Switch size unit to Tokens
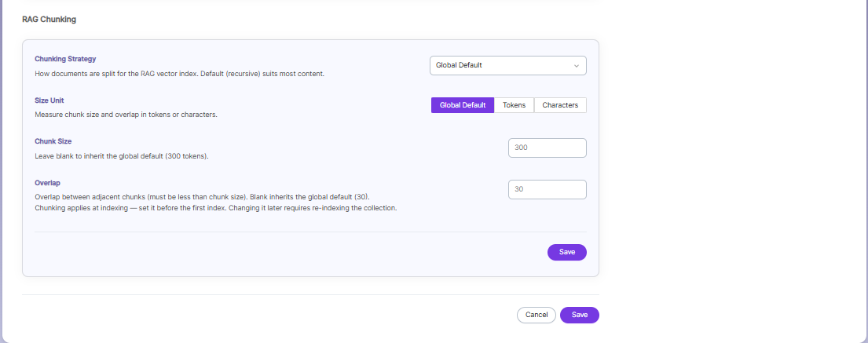868x343 pixels. point(514,105)
